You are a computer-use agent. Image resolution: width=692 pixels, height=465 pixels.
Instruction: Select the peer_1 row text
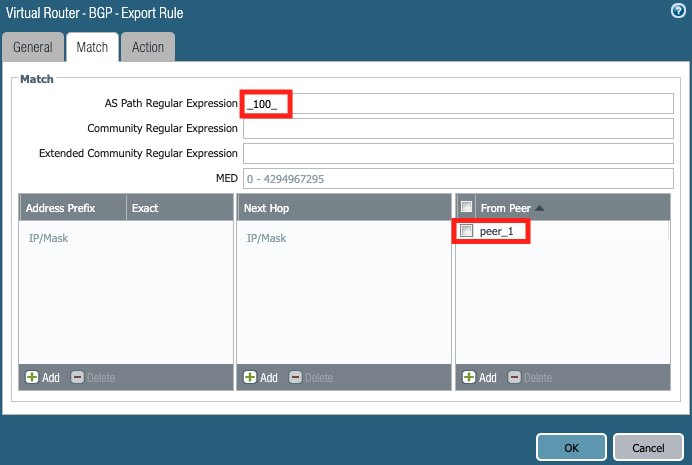496,232
